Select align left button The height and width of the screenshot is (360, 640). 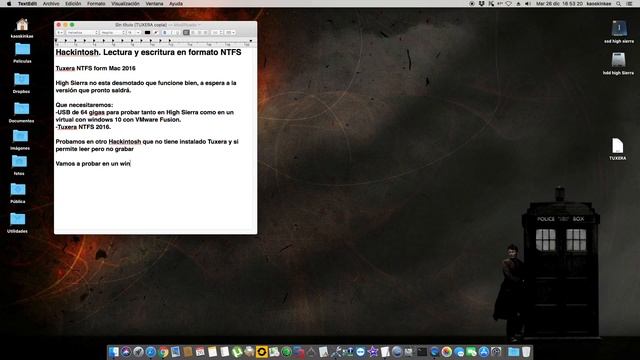pos(186,33)
